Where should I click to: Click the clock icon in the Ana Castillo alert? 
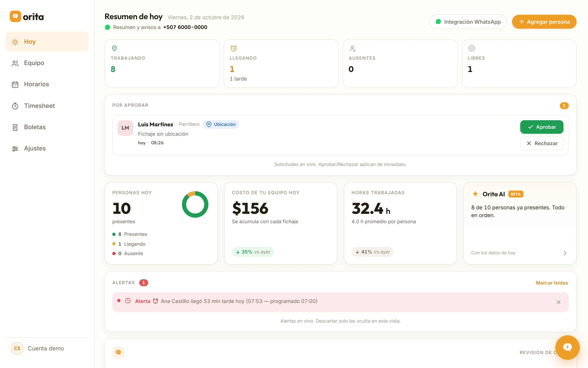coord(128,301)
